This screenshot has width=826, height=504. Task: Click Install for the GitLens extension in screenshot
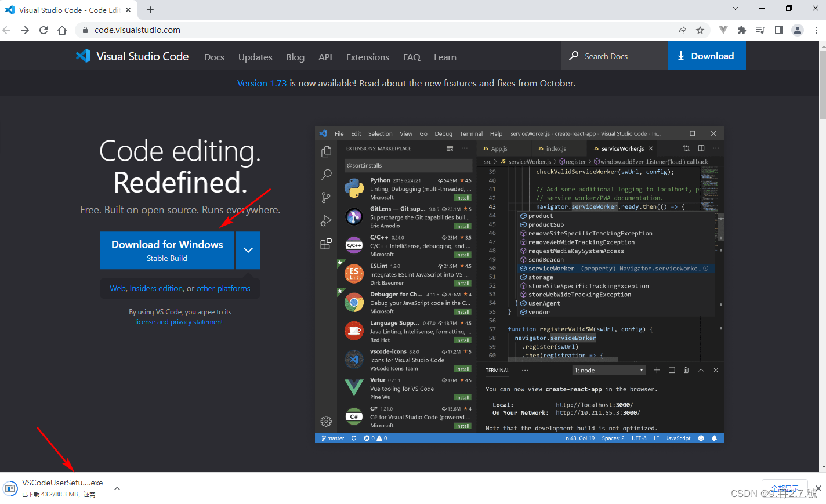pyautogui.click(x=462, y=226)
